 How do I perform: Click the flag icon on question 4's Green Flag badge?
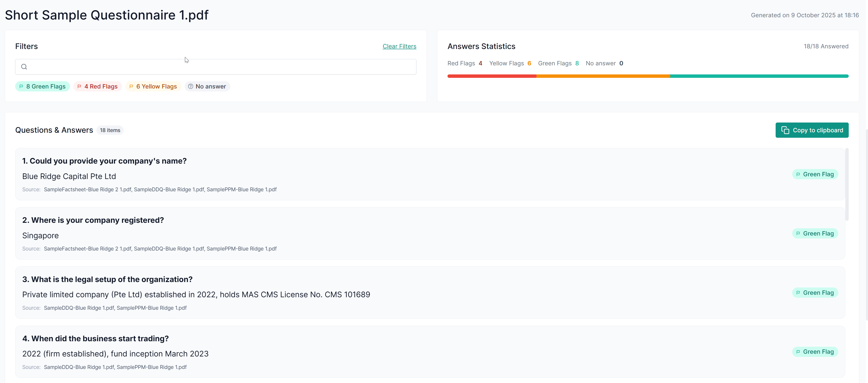tap(798, 352)
